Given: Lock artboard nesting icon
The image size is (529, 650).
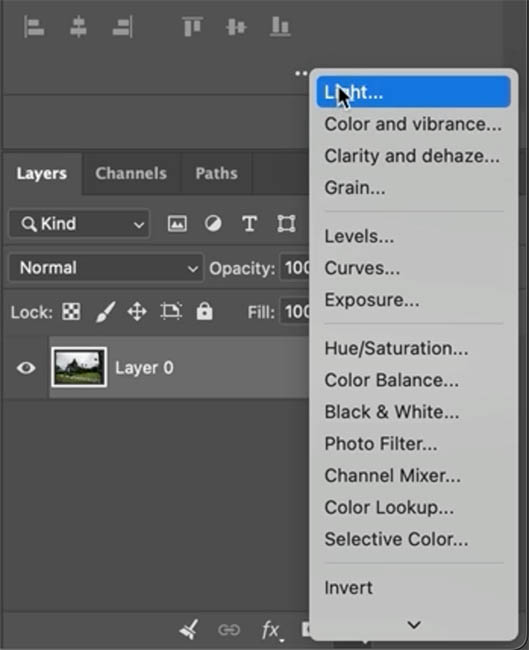Looking at the screenshot, I should [171, 311].
